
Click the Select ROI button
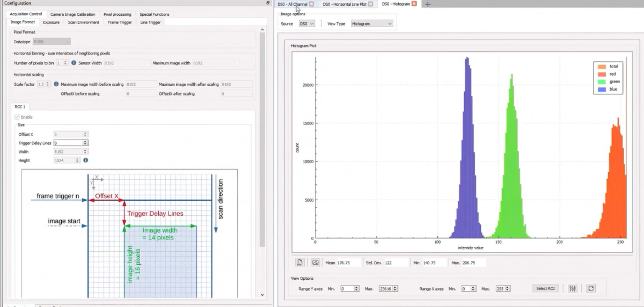pos(545,289)
